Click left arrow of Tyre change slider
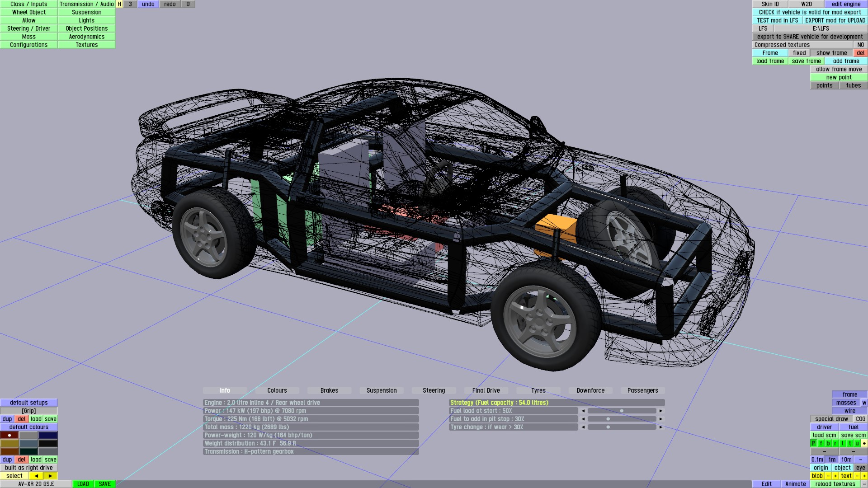868x488 pixels. click(583, 427)
